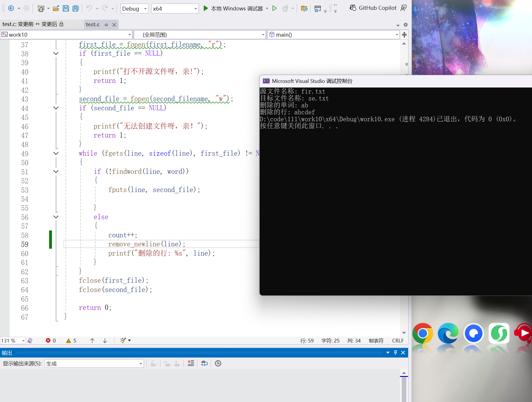Start the local Windows debugger
The width and height of the screenshot is (532, 402).
pos(233,8)
